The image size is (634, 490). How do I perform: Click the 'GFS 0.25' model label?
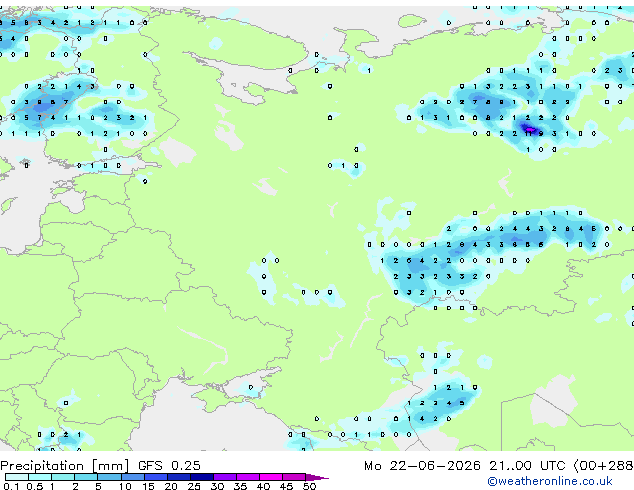(169, 466)
